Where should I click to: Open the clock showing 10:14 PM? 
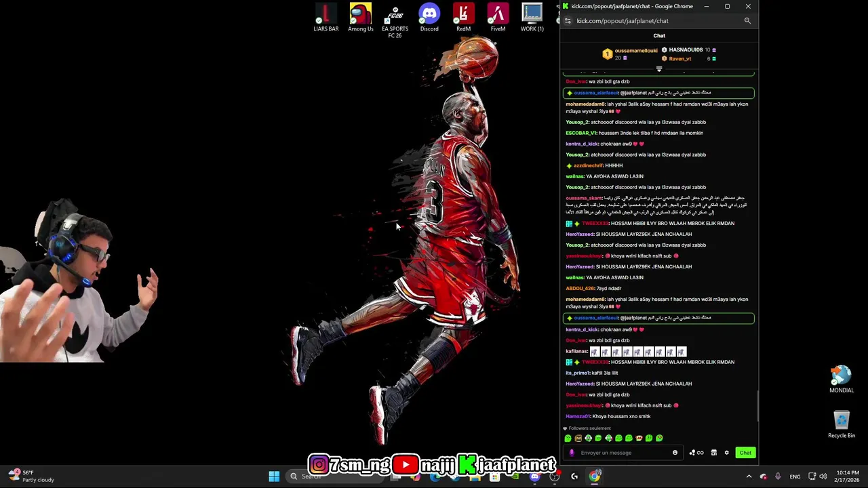tap(848, 476)
